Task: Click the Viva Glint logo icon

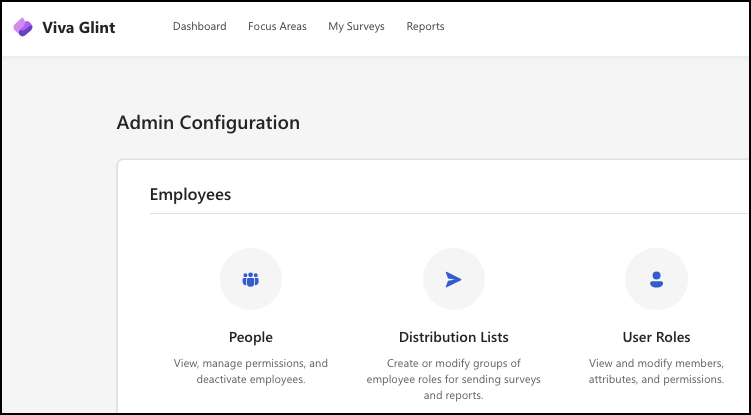Action: tap(23, 27)
